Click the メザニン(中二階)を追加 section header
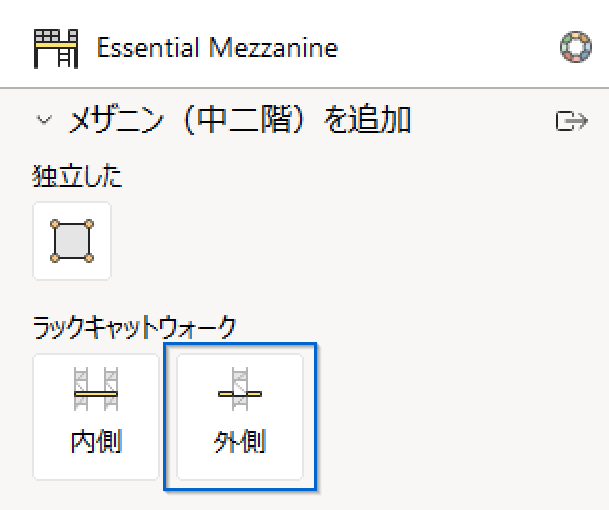This screenshot has width=609, height=510. coord(239,120)
